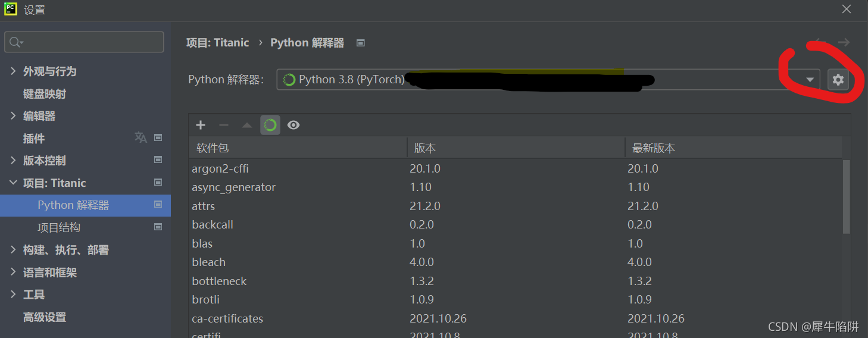The image size is (868, 338).
Task: Open the Python interpreter dropdown arrow
Action: tap(810, 80)
